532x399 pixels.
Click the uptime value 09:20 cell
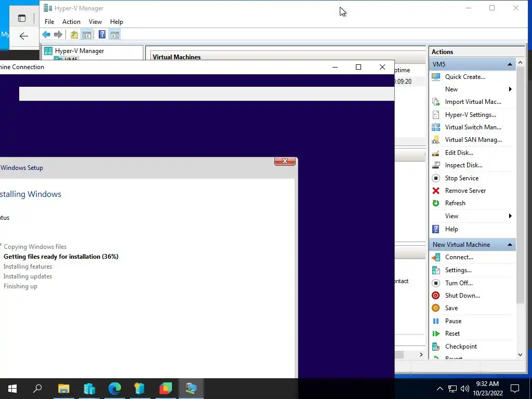coord(403,82)
